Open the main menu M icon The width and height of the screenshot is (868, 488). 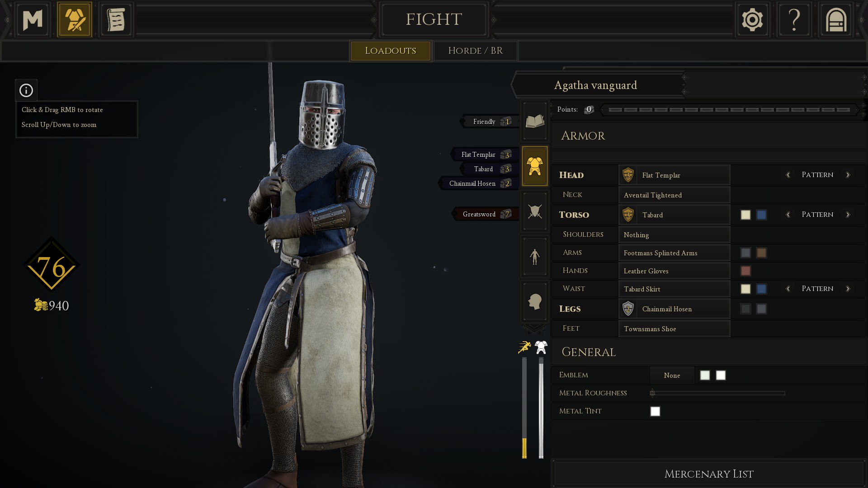coord(33,19)
